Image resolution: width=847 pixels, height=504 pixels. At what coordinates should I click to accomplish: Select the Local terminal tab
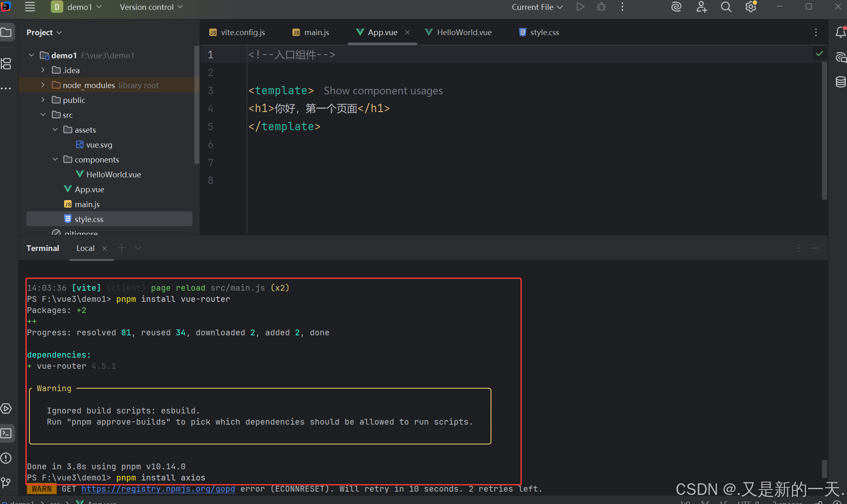(86, 248)
